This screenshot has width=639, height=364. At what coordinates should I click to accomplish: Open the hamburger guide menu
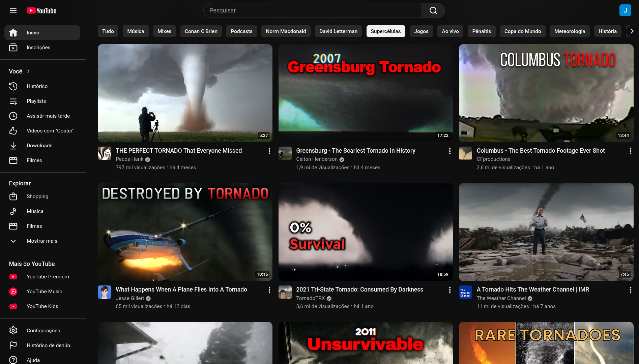click(x=13, y=10)
